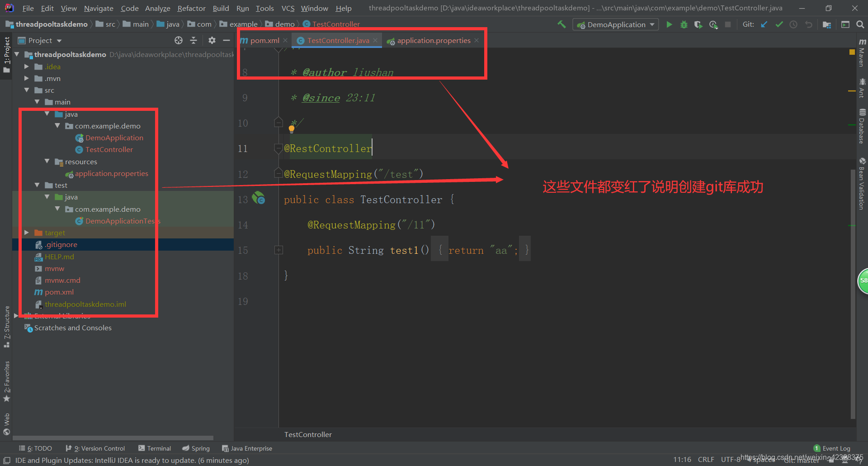Toggle the 2: Favorites tool window
The width and height of the screenshot is (868, 466).
tap(6, 381)
